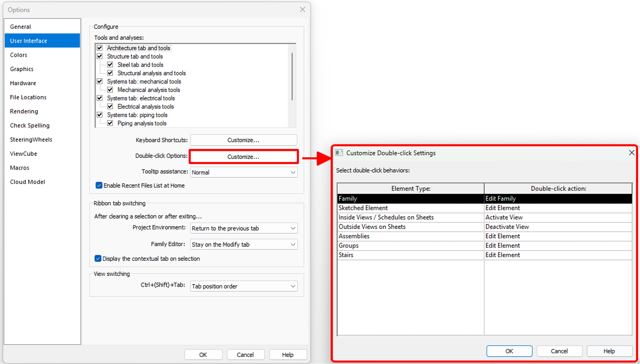Click OK in Double-click Settings dialog
Screen dimensions: 640x364
[509, 351]
